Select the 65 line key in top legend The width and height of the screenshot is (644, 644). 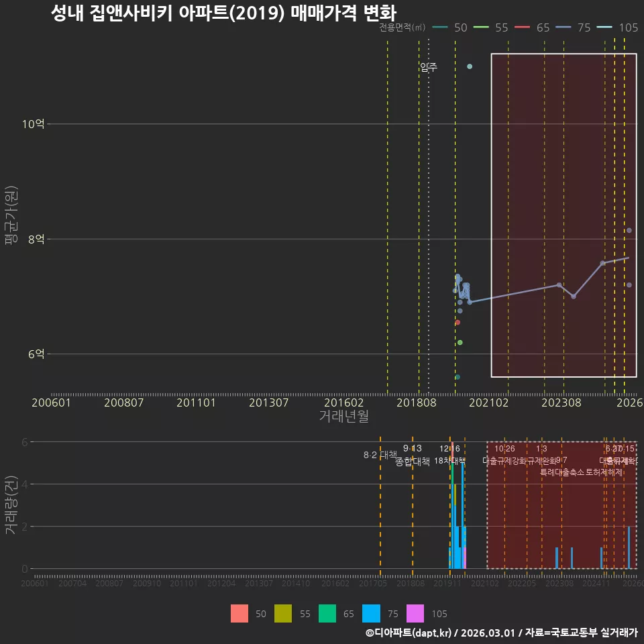point(523,28)
